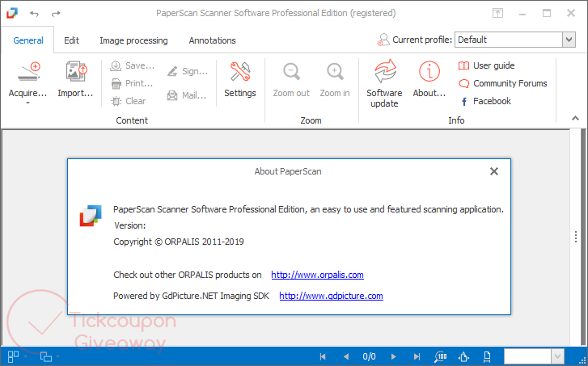Open the orpalis.com link
This screenshot has width=588, height=366.
click(x=317, y=275)
